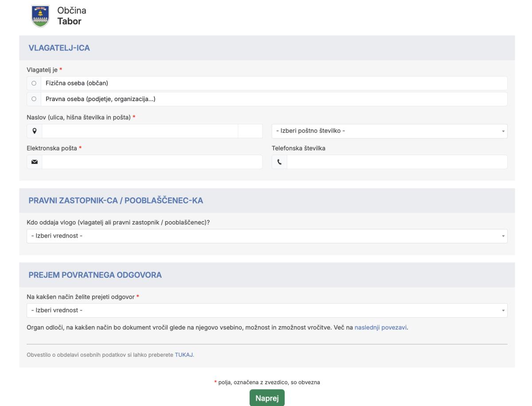This screenshot has width=532, height=406.
Task: Open the response delivery method dropdown
Action: click(x=266, y=310)
